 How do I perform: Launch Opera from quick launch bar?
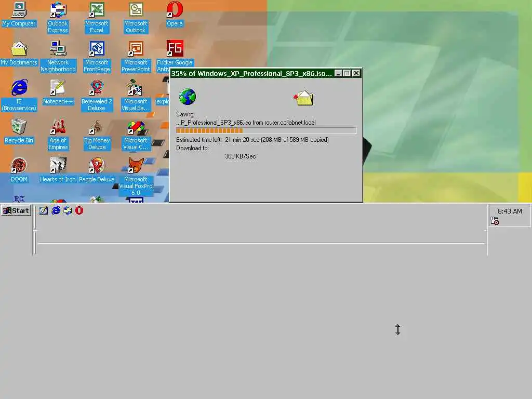79,211
